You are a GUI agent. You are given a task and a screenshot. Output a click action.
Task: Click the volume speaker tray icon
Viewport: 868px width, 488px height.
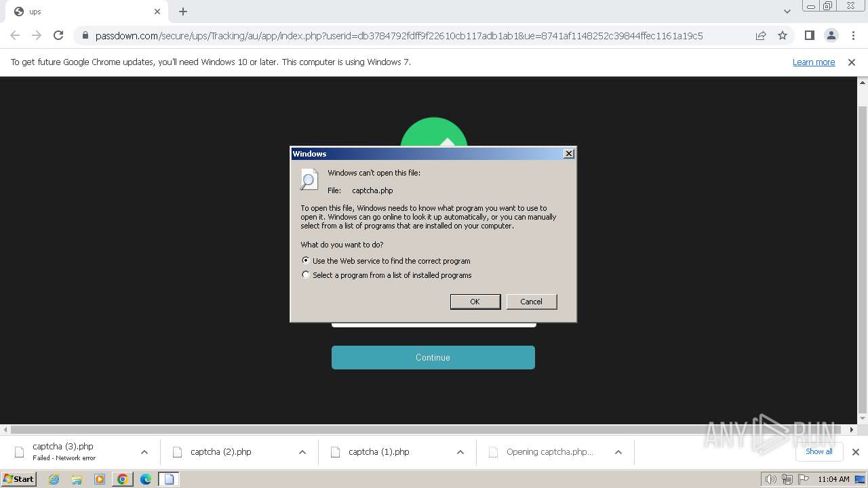coord(771,479)
